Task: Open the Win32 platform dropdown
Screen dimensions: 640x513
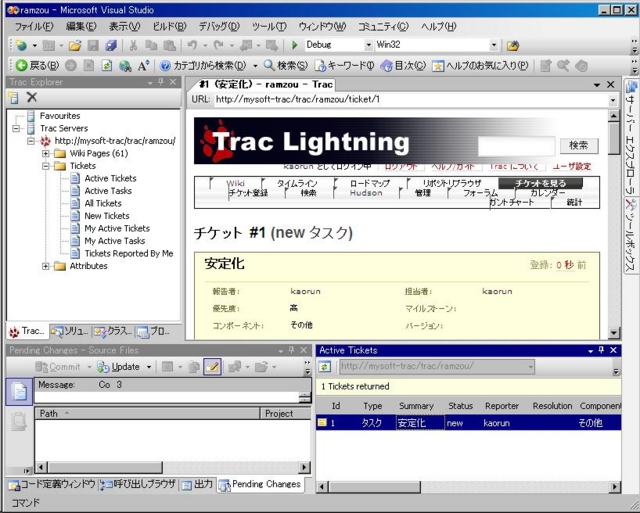Action: click(494, 45)
